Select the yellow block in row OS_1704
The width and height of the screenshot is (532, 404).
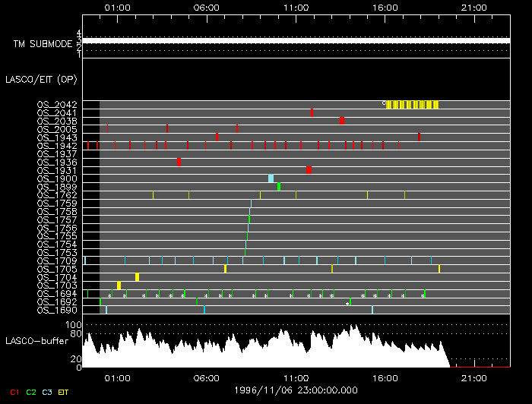(137, 277)
